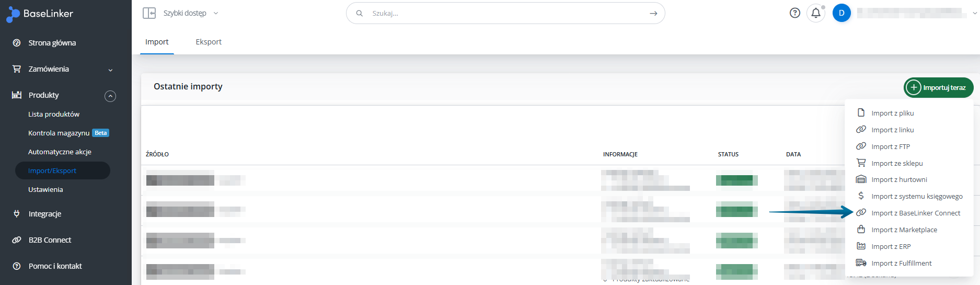Open the Szybki dostęp dropdown
Image resolution: width=980 pixels, height=285 pixels.
pos(191,13)
